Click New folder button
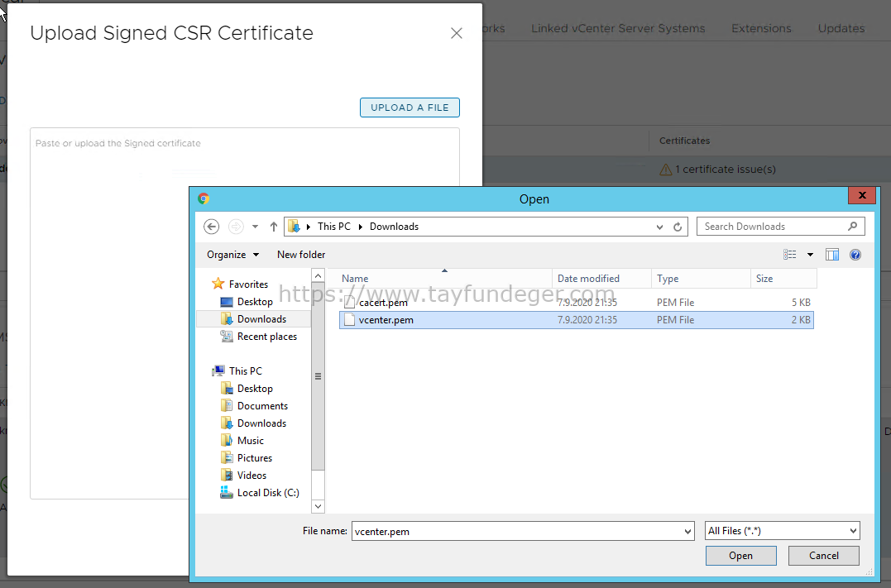891x588 pixels. tap(301, 255)
